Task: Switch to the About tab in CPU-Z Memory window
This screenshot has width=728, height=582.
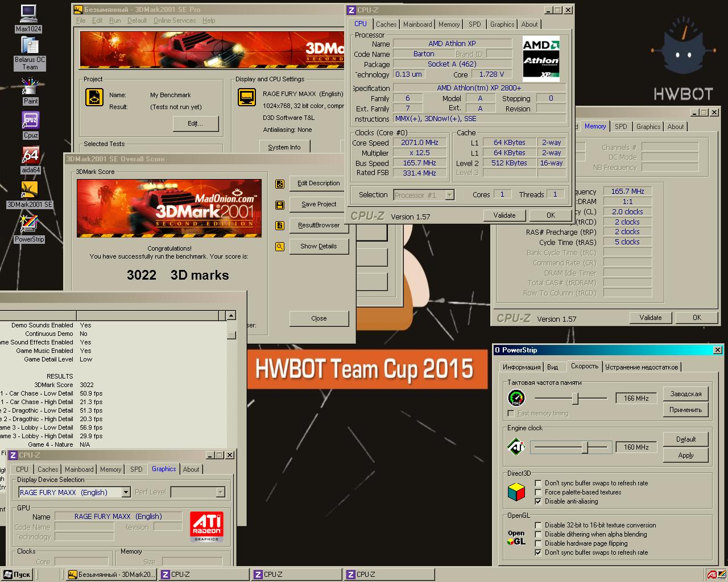Action: click(676, 127)
